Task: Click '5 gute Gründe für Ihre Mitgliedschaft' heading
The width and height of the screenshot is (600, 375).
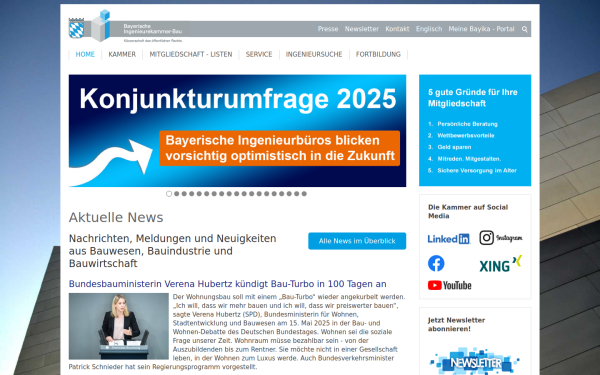Action: pos(473,98)
